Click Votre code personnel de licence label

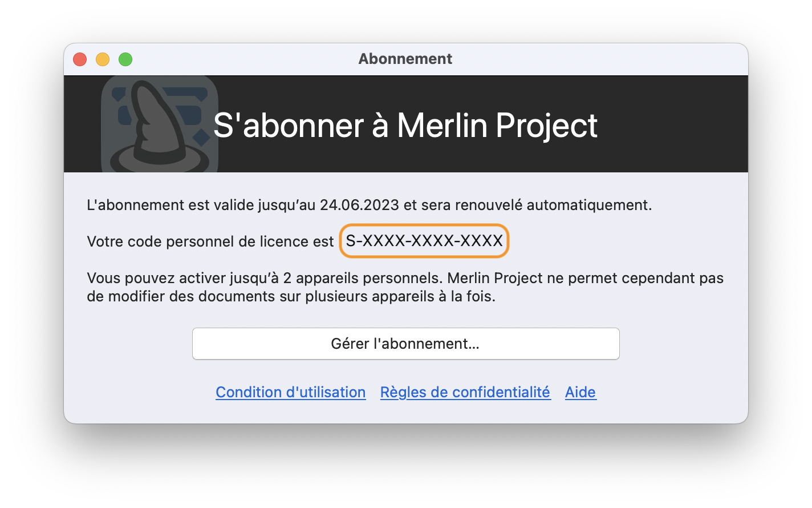[x=210, y=241]
